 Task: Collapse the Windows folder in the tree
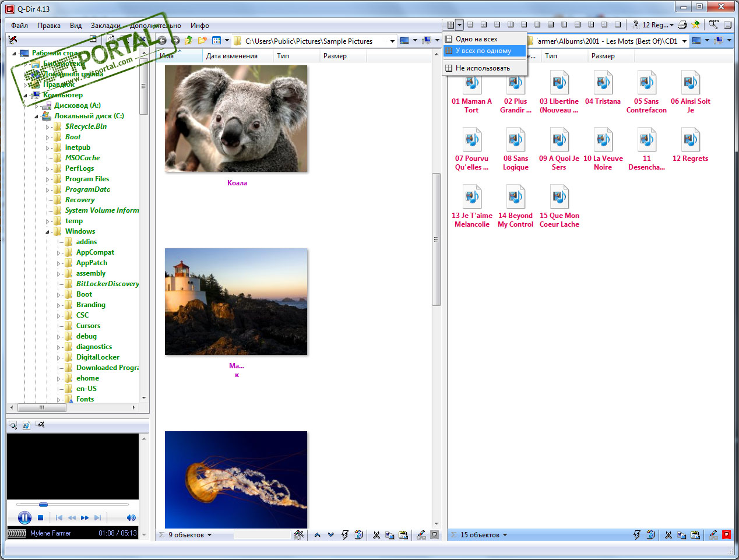point(48,231)
